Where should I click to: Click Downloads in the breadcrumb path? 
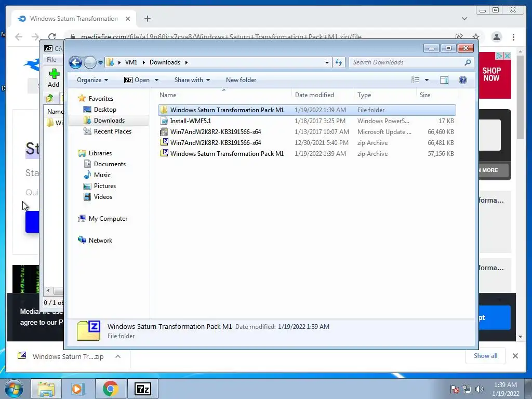click(x=165, y=62)
